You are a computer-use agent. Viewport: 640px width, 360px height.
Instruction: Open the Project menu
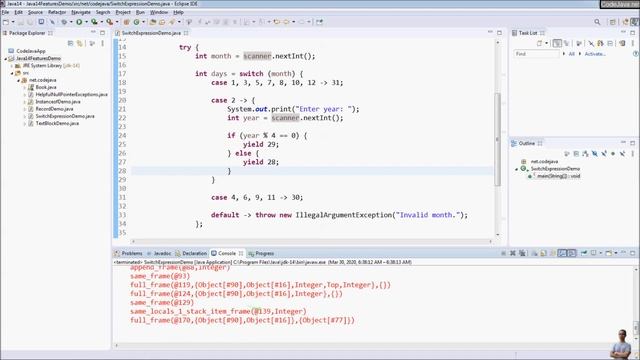[x=123, y=12]
